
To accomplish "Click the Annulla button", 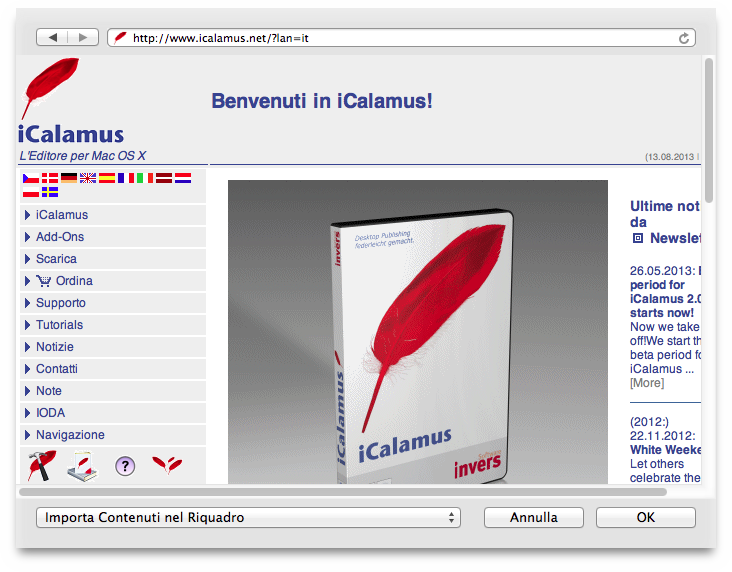I will click(534, 517).
